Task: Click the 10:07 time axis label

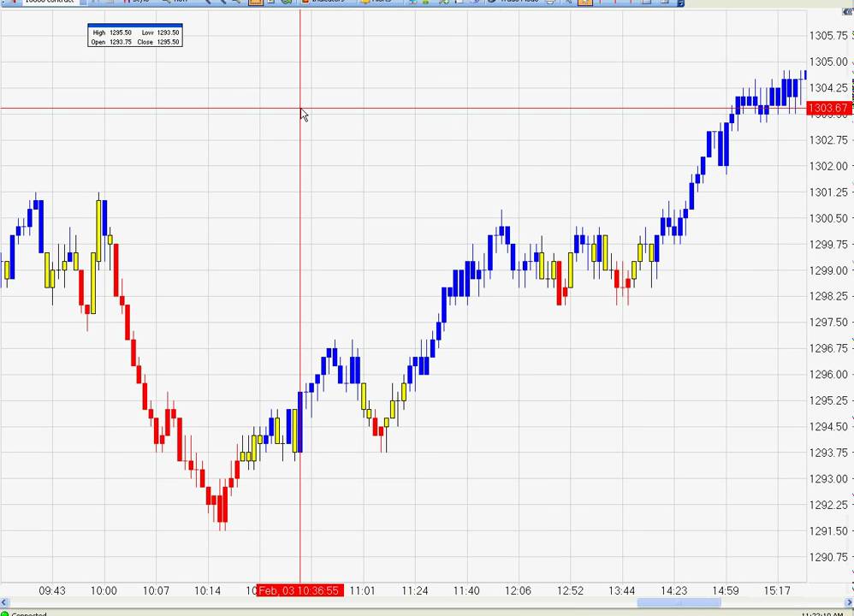Action: point(156,591)
